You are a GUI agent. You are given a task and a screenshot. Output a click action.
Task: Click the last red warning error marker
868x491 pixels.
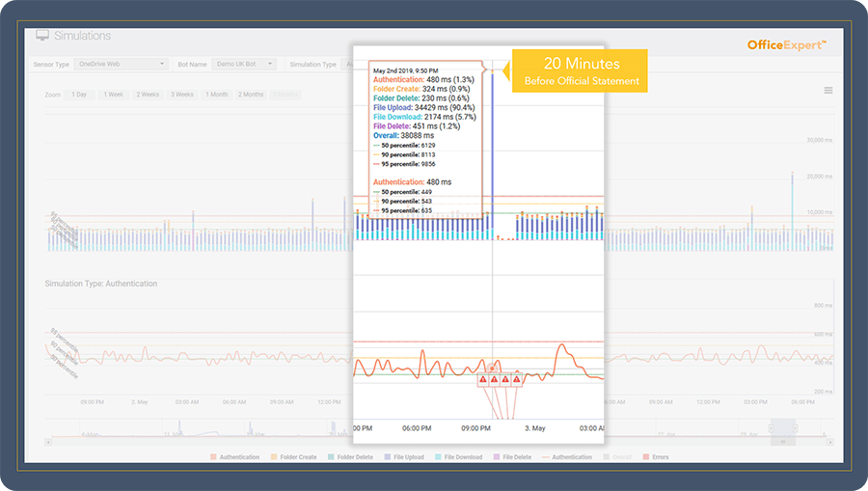point(517,380)
